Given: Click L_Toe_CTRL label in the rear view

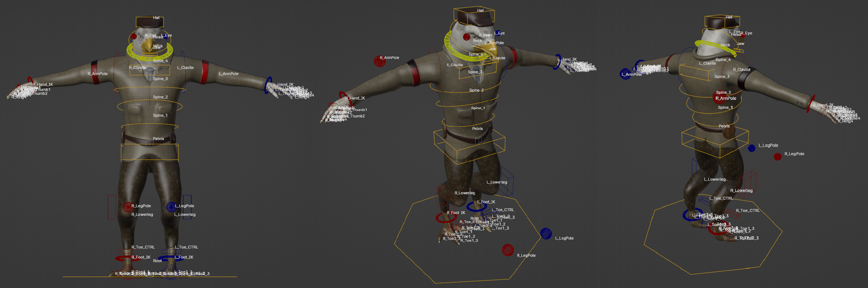Looking at the screenshot, I should click(721, 198).
